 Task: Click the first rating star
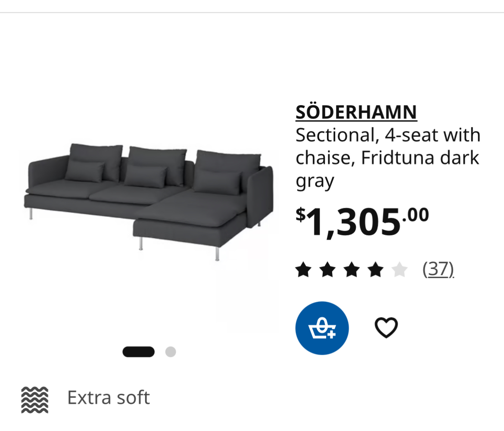[303, 270]
